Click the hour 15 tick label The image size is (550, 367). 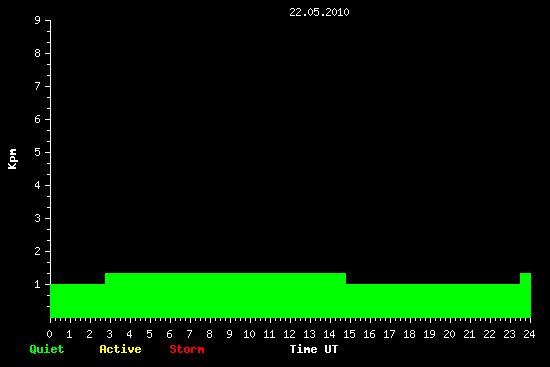pyautogui.click(x=349, y=334)
